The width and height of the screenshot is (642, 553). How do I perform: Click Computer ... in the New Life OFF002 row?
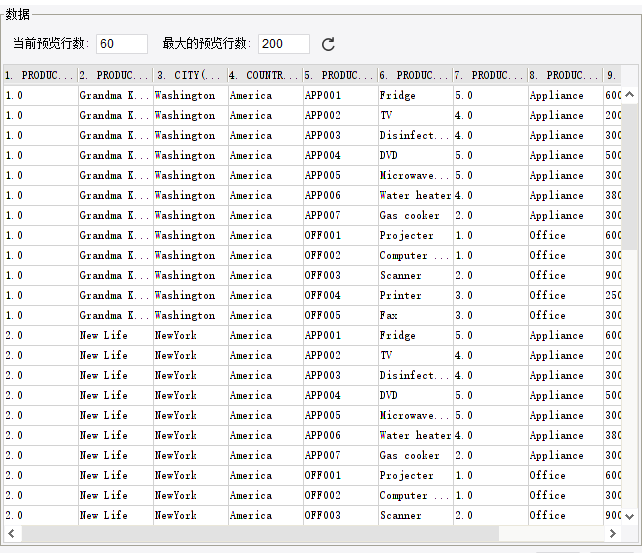pyautogui.click(x=415, y=496)
